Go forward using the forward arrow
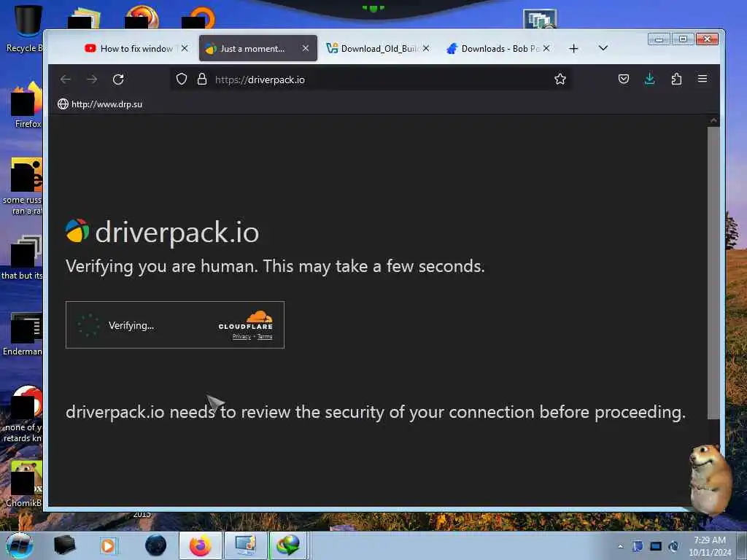 (x=92, y=79)
